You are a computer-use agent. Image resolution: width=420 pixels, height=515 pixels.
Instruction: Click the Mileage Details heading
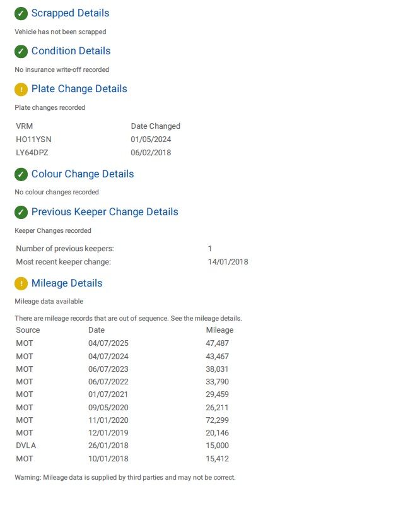click(67, 283)
